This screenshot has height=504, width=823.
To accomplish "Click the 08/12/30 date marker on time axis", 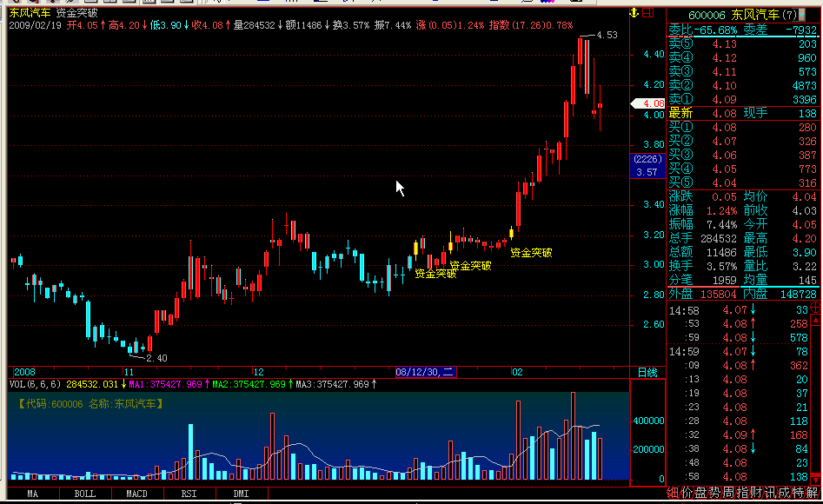I will (425, 372).
